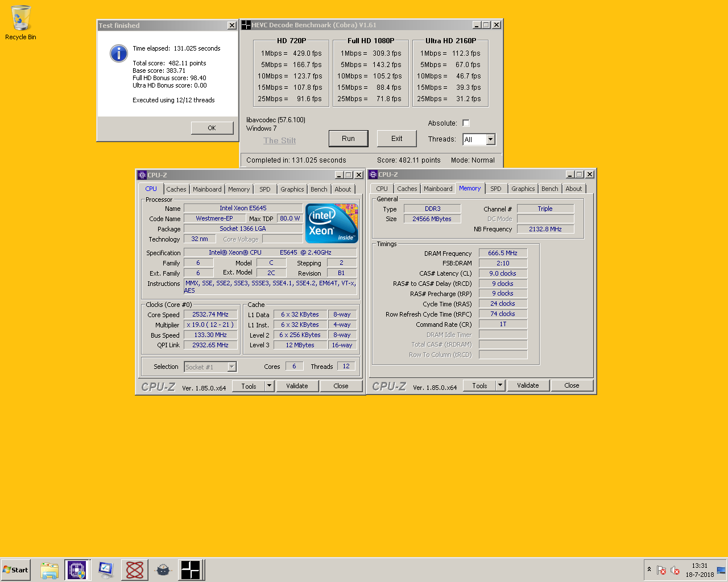This screenshot has width=728, height=582.
Task: Click Tools button in right CPU-Z
Action: tap(479, 385)
